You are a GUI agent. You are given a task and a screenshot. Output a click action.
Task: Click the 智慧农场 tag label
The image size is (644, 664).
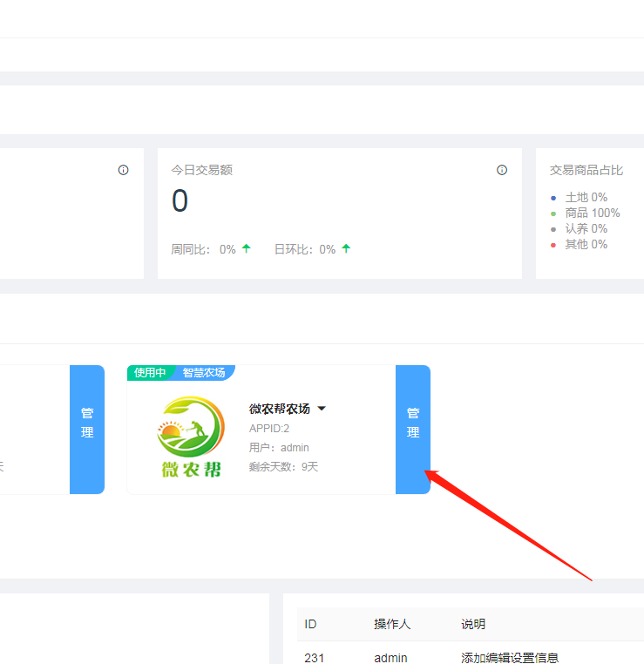pos(204,373)
